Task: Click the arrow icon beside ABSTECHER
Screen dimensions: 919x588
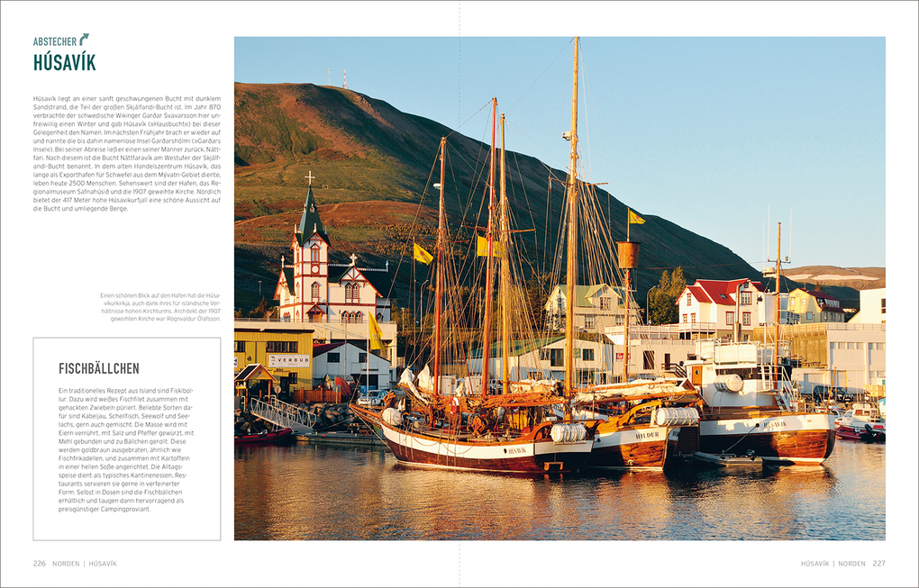Action: [x=84, y=39]
